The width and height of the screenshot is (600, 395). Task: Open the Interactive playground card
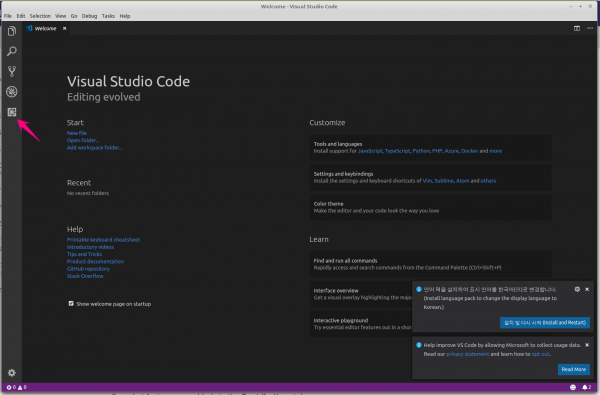click(361, 324)
